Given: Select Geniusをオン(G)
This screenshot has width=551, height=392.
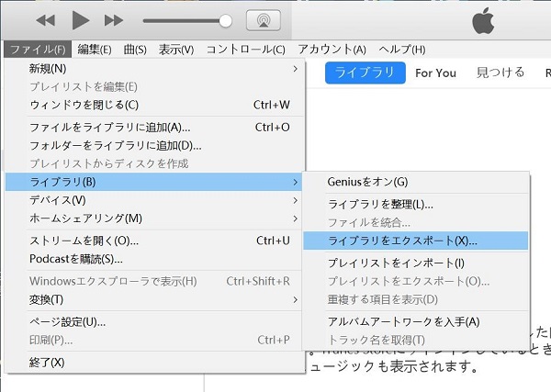Looking at the screenshot, I should pos(416,182).
